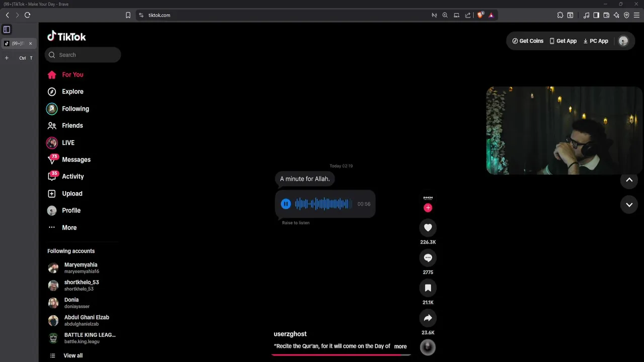The image size is (644, 362).
Task: Click the webcam overlay thumbnail
Action: [564, 131]
